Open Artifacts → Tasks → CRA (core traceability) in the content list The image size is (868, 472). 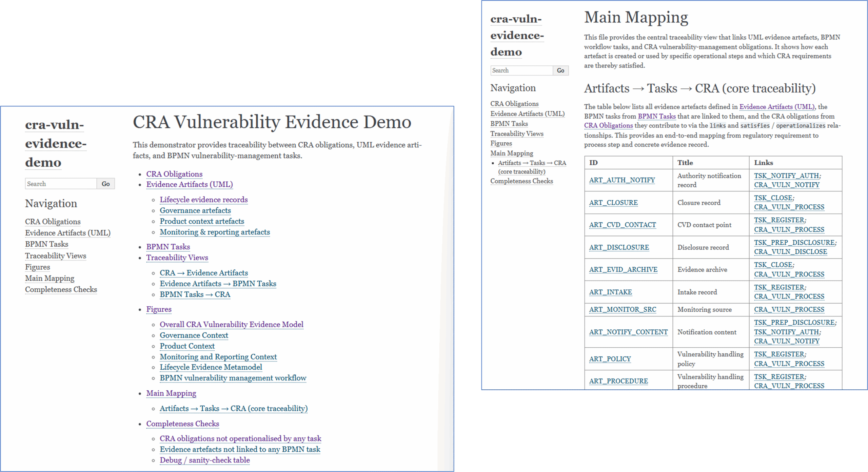coord(234,409)
